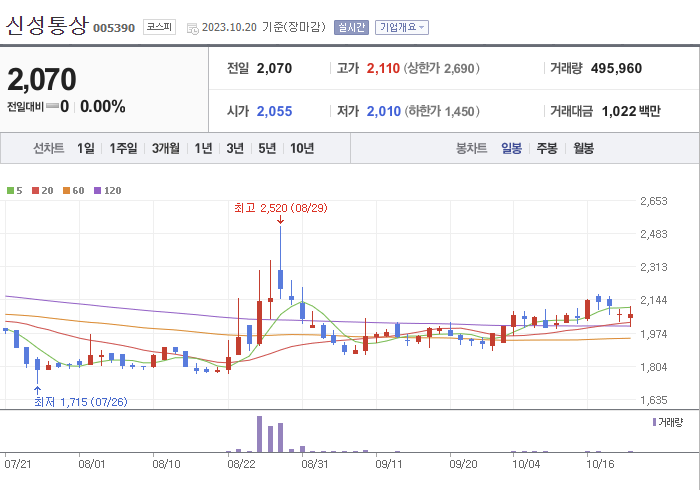Image resolution: width=700 pixels, height=490 pixels.
Task: Click the 2,653 price axis label
Action: point(654,201)
